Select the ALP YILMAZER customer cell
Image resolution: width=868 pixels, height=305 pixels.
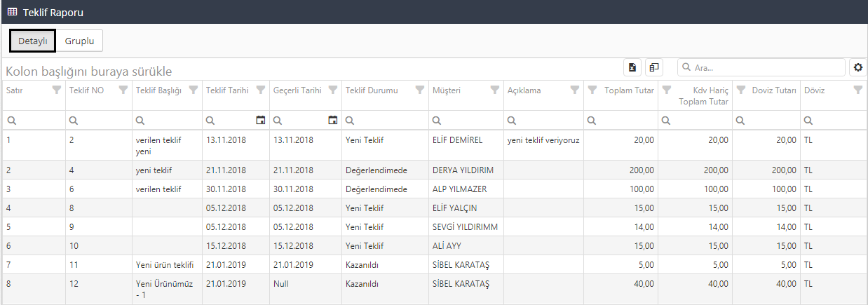(466, 189)
